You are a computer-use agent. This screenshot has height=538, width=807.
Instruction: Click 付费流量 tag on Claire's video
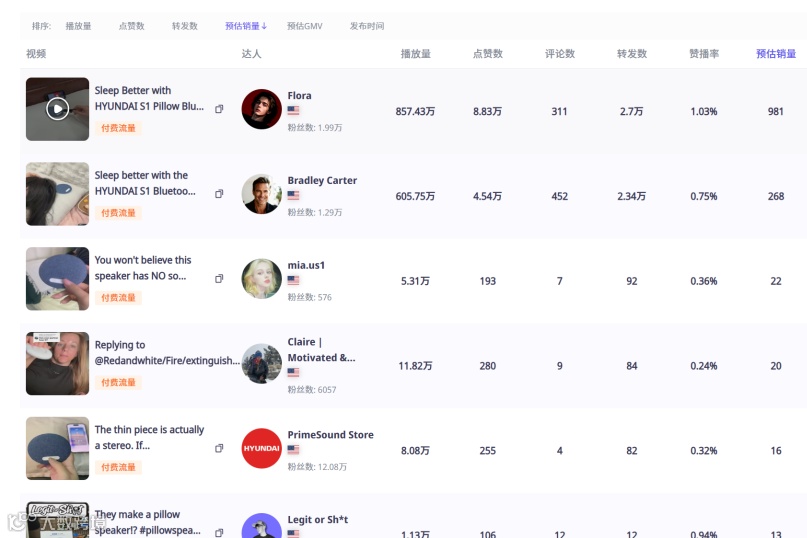click(118, 382)
